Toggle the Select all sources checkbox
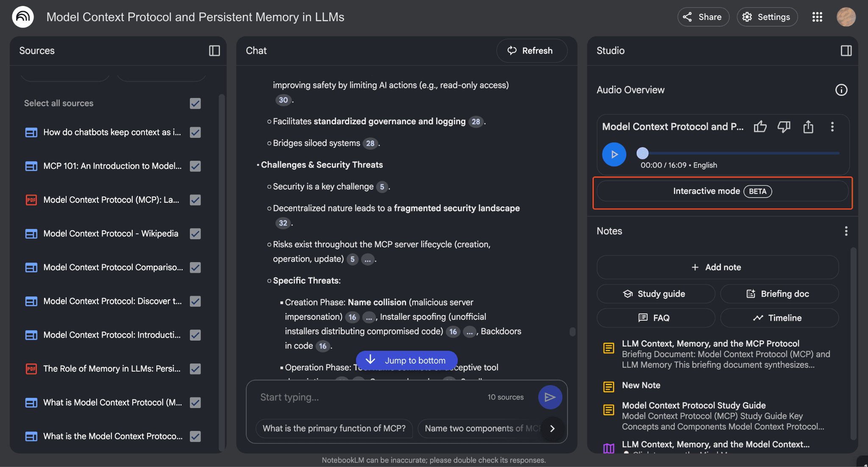Image resolution: width=868 pixels, height=467 pixels. [195, 103]
